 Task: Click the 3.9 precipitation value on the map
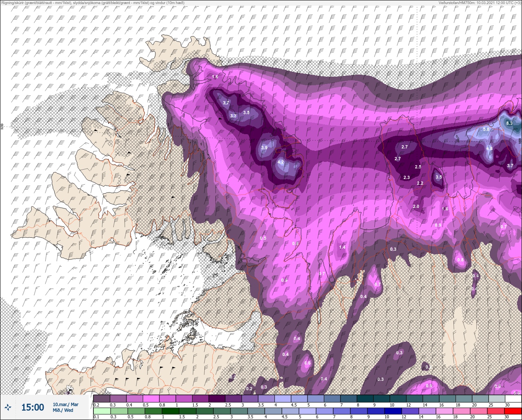[264, 148]
